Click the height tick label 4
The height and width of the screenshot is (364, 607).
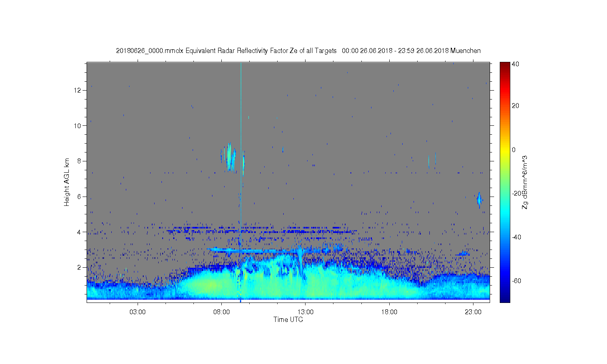(x=80, y=232)
